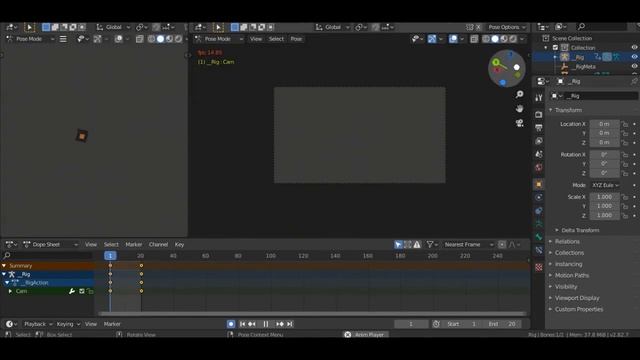Toggle Only Show Errors warning icon

point(417,244)
